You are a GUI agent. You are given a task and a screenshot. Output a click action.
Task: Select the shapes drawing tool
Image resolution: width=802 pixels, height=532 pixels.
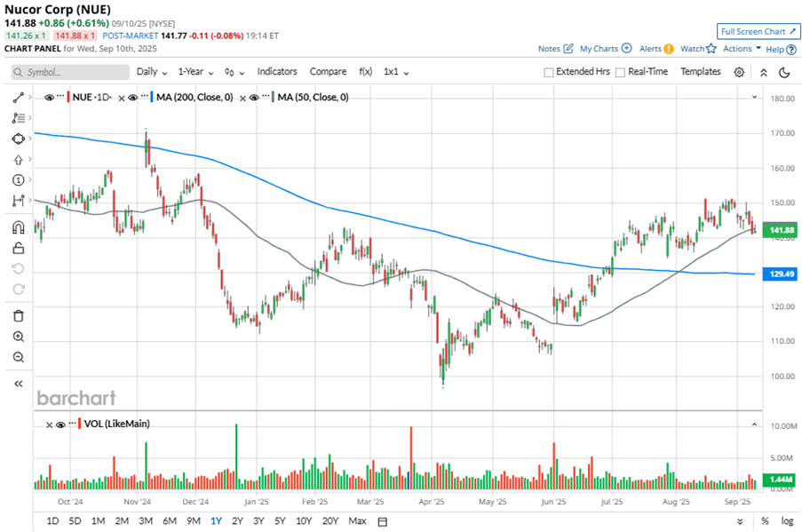19,139
